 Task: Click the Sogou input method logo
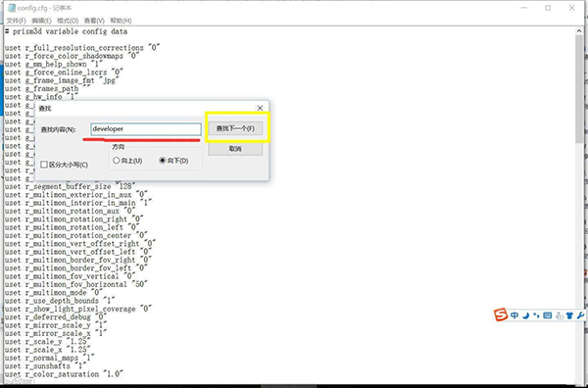500,315
